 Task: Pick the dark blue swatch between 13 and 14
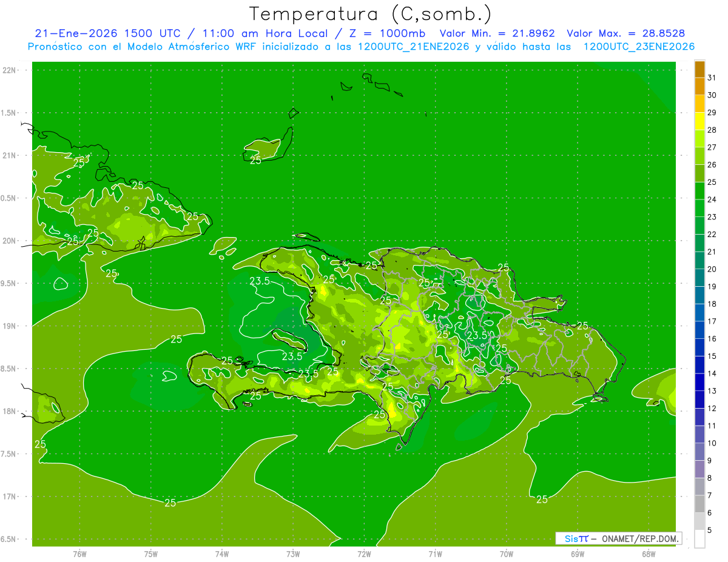(699, 383)
